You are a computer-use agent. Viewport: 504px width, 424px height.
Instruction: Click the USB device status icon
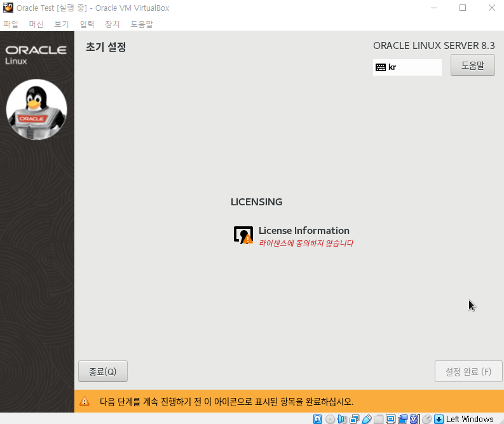pos(367,419)
